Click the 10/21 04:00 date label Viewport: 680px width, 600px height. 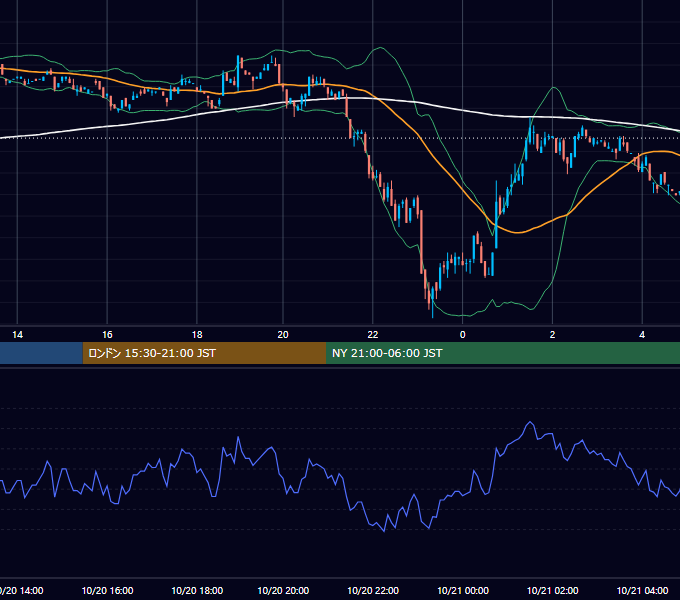(642, 590)
